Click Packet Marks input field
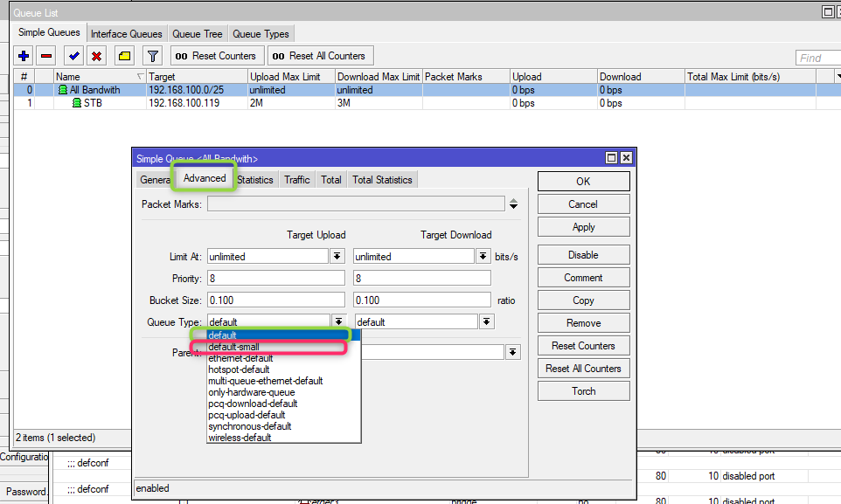The image size is (841, 504). point(356,204)
